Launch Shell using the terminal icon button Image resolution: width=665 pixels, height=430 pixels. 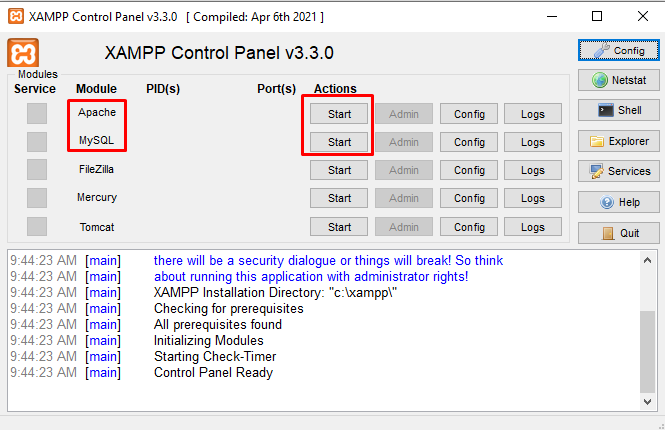tap(618, 110)
